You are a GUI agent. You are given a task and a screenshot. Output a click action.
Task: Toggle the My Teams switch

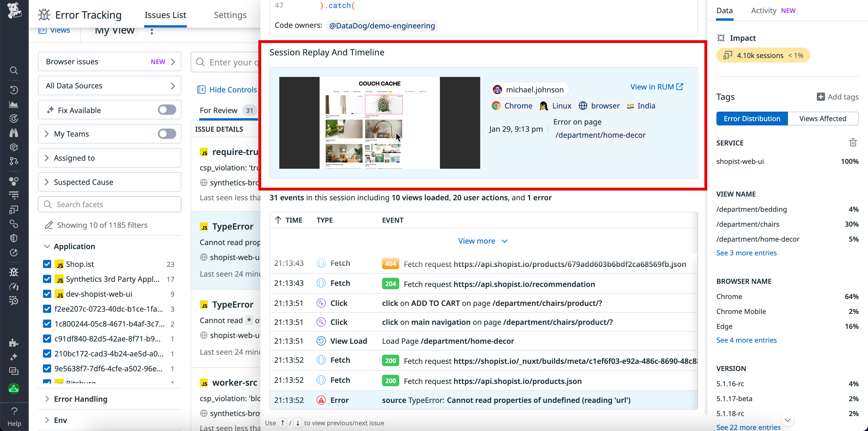pyautogui.click(x=167, y=134)
